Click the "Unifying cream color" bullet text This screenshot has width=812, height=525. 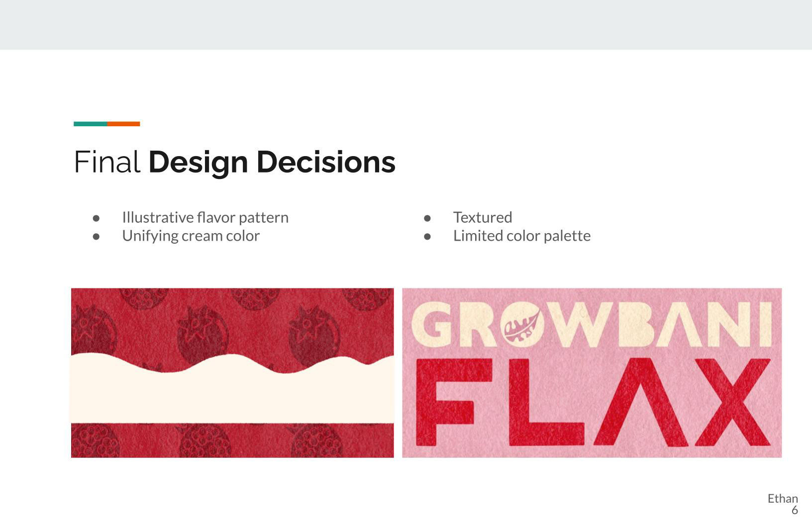[x=191, y=236]
